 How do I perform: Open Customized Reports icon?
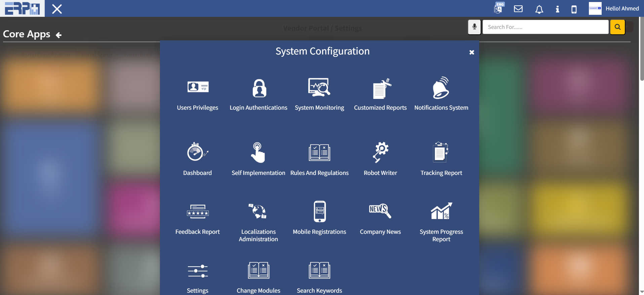[x=380, y=89]
